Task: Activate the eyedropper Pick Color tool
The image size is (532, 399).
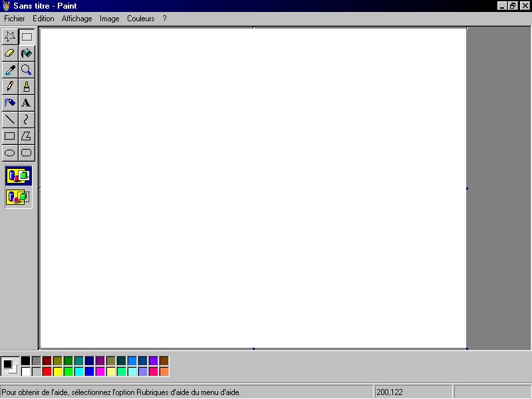Action: [x=10, y=70]
